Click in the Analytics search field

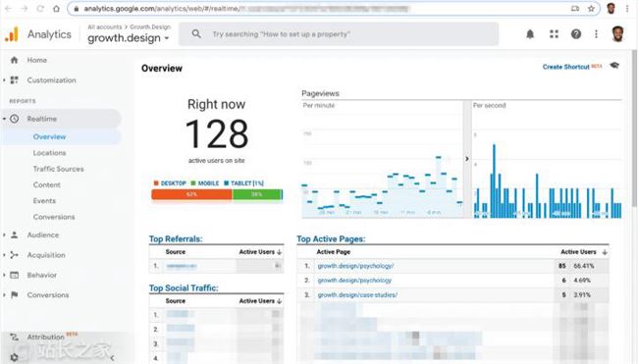click(x=339, y=34)
